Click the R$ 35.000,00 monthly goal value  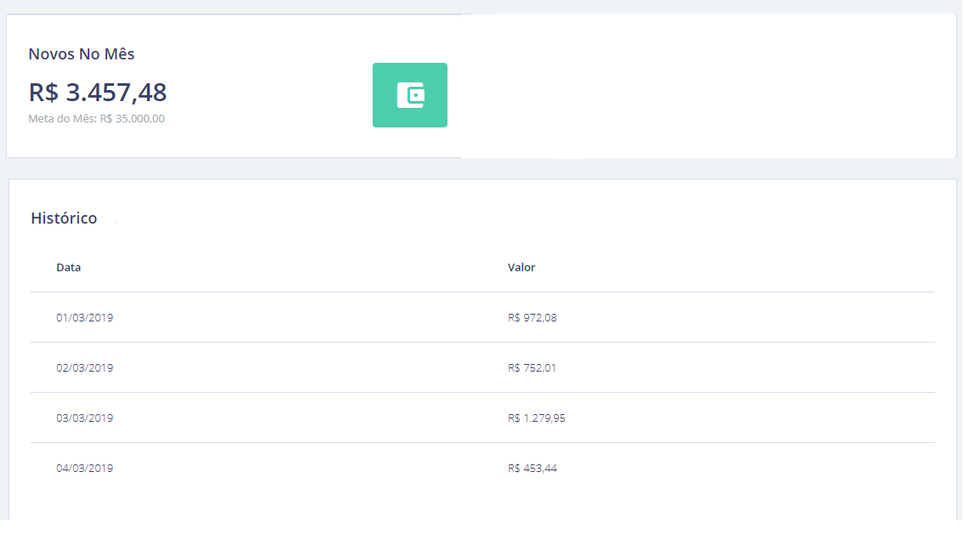(x=132, y=119)
